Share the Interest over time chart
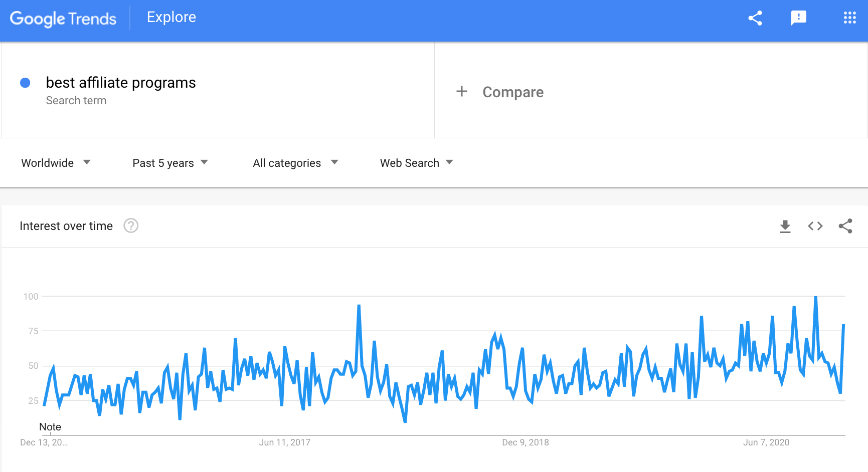Image resolution: width=868 pixels, height=472 pixels. pyautogui.click(x=845, y=226)
